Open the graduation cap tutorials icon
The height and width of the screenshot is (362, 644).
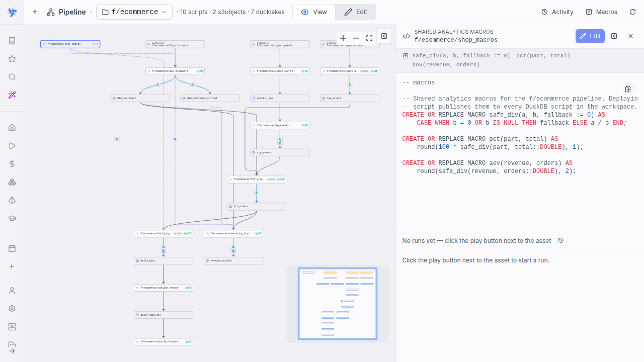(12, 218)
